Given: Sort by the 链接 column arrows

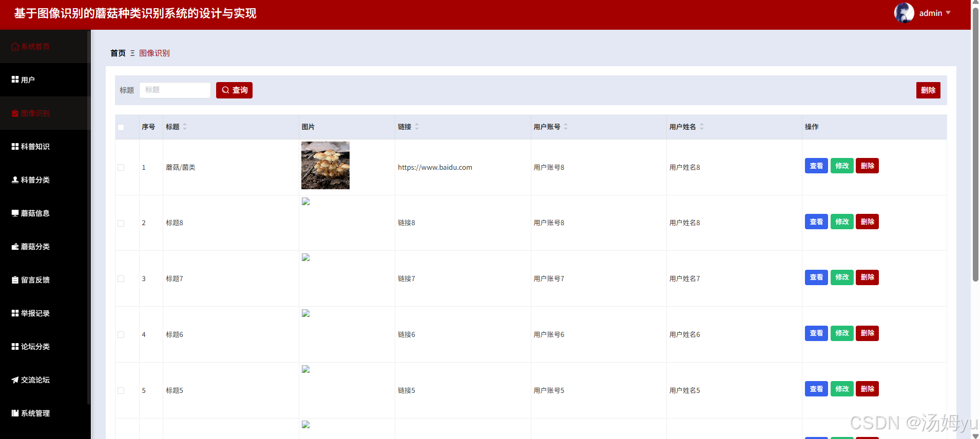Looking at the screenshot, I should pos(417,127).
